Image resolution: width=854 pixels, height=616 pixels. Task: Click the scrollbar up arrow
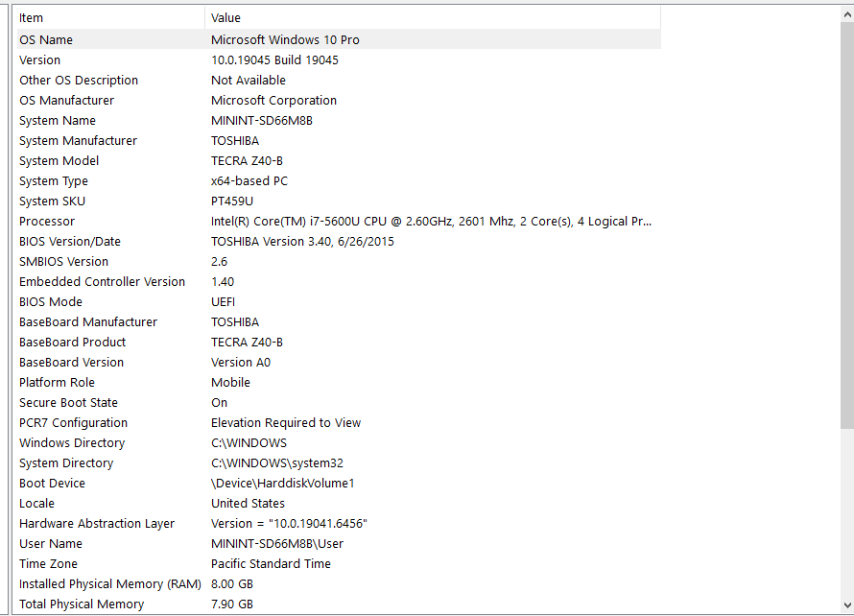[x=847, y=14]
